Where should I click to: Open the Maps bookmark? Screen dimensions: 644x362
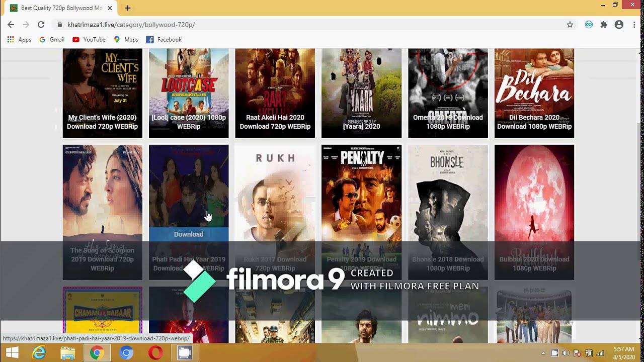[126, 40]
